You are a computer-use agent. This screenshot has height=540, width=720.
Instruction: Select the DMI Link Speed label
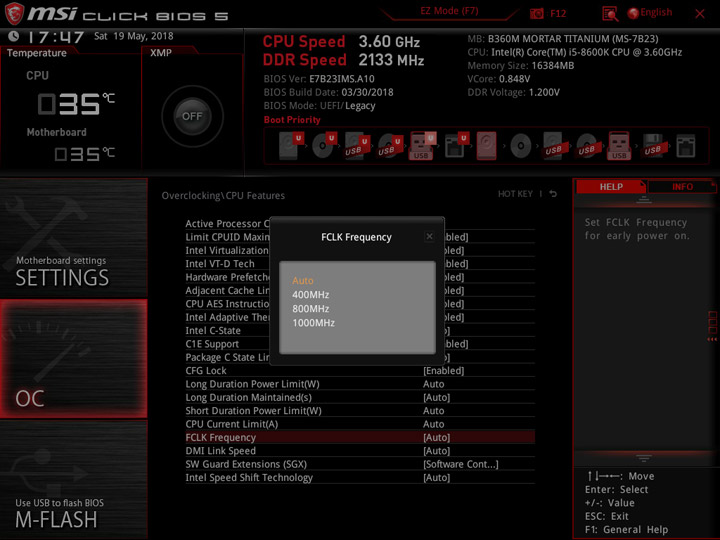point(220,451)
